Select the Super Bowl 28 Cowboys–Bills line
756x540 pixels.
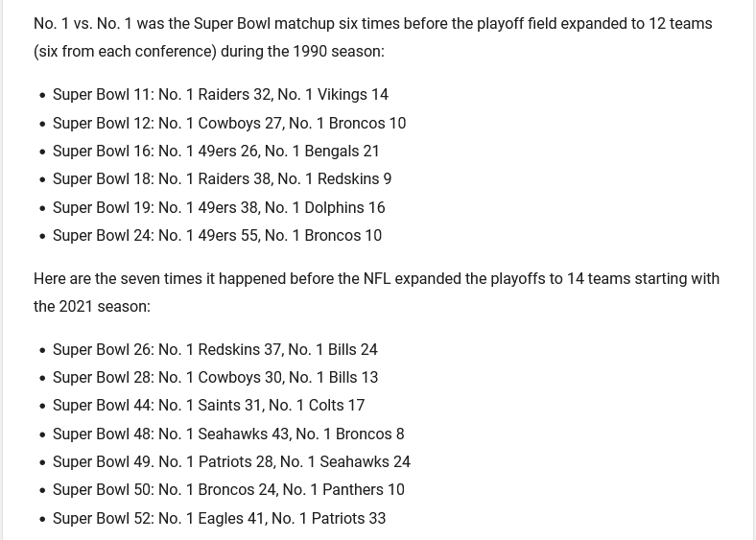click(215, 377)
